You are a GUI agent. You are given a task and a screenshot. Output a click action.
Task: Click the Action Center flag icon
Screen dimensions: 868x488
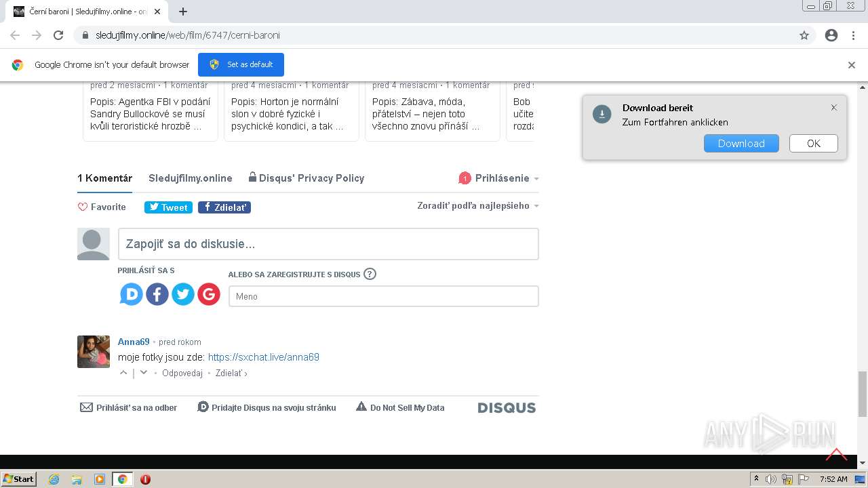(803, 479)
